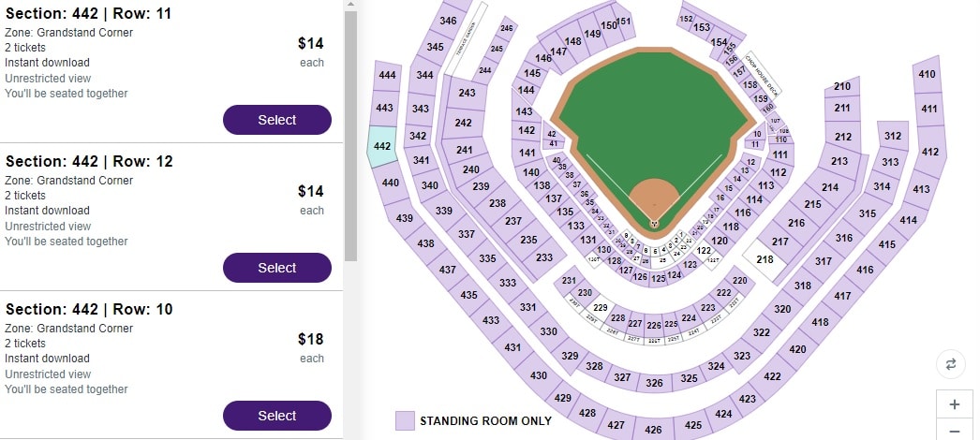980x440 pixels.
Task: Select section 410 on the stadium map
Action: pos(928,75)
